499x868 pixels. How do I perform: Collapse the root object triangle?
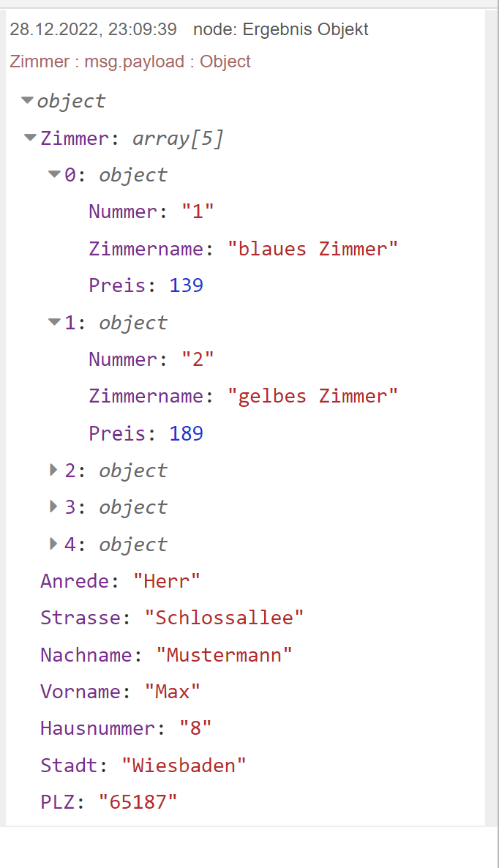click(x=27, y=101)
